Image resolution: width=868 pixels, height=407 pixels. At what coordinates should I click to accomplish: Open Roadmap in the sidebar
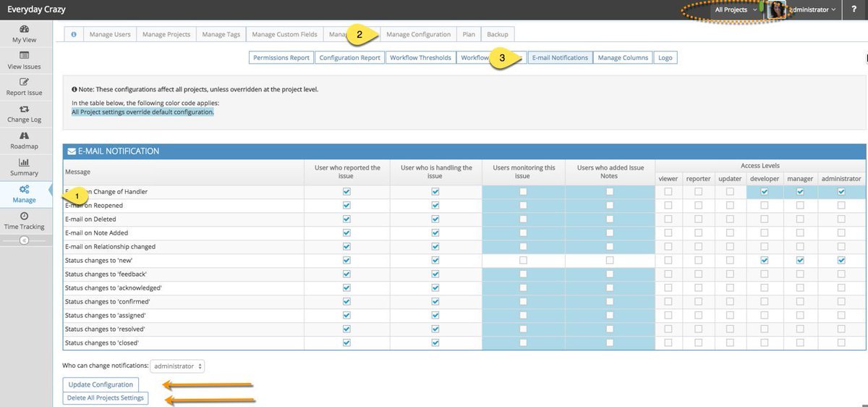pos(24,140)
